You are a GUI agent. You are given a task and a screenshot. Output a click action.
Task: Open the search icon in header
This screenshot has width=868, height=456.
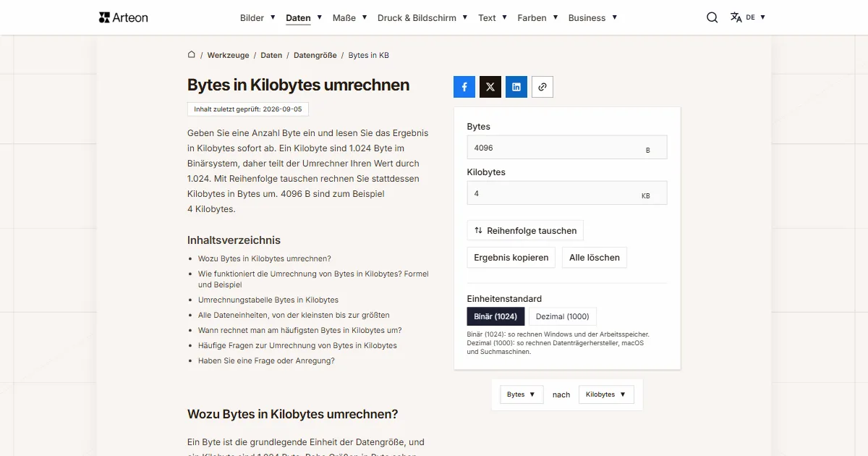(x=712, y=17)
